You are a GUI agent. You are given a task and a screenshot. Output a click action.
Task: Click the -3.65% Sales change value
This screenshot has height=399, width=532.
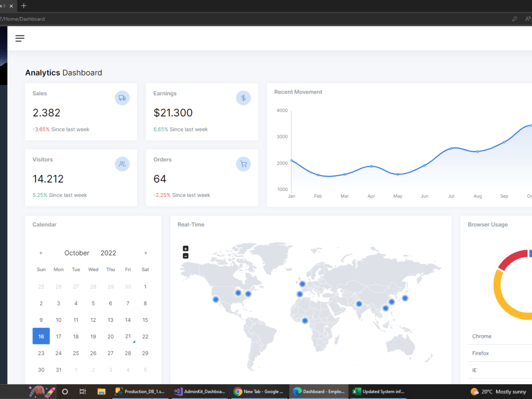coord(41,129)
